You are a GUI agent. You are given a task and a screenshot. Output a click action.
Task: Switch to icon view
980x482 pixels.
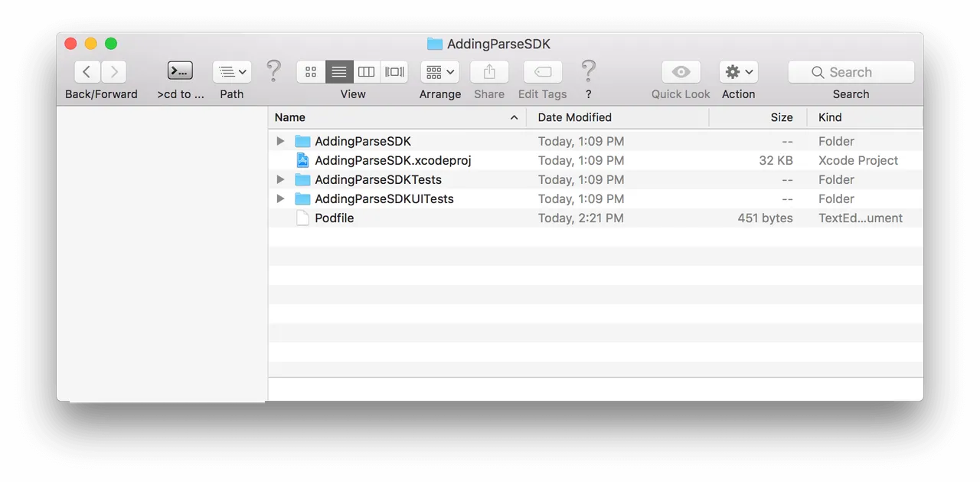(311, 72)
